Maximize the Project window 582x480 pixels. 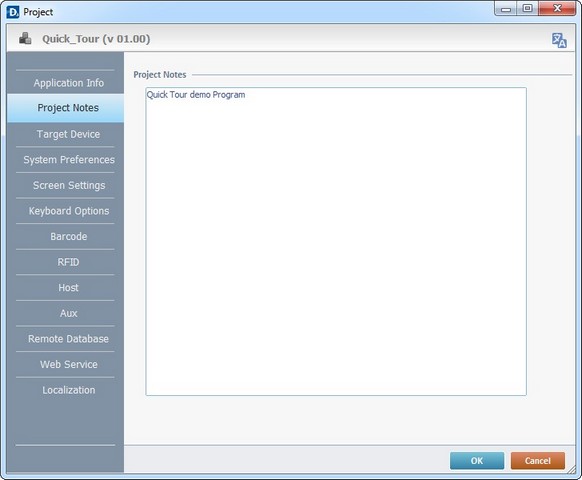pos(527,9)
